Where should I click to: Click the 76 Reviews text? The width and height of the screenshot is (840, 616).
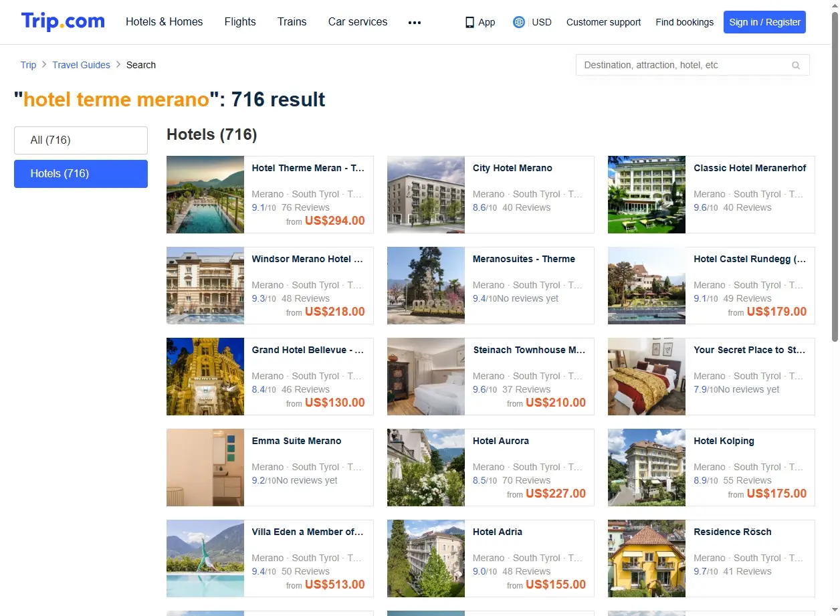(306, 208)
